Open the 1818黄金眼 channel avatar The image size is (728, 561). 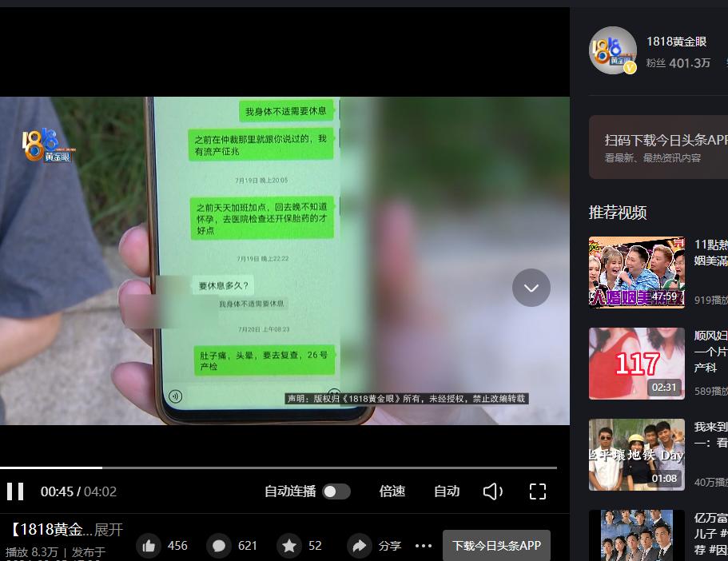612,50
